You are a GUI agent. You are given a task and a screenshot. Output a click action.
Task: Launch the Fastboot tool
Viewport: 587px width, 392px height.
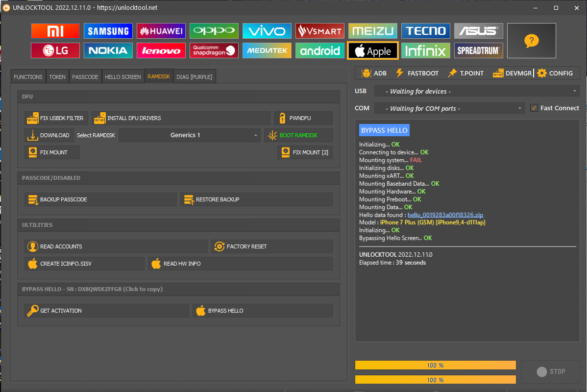417,73
